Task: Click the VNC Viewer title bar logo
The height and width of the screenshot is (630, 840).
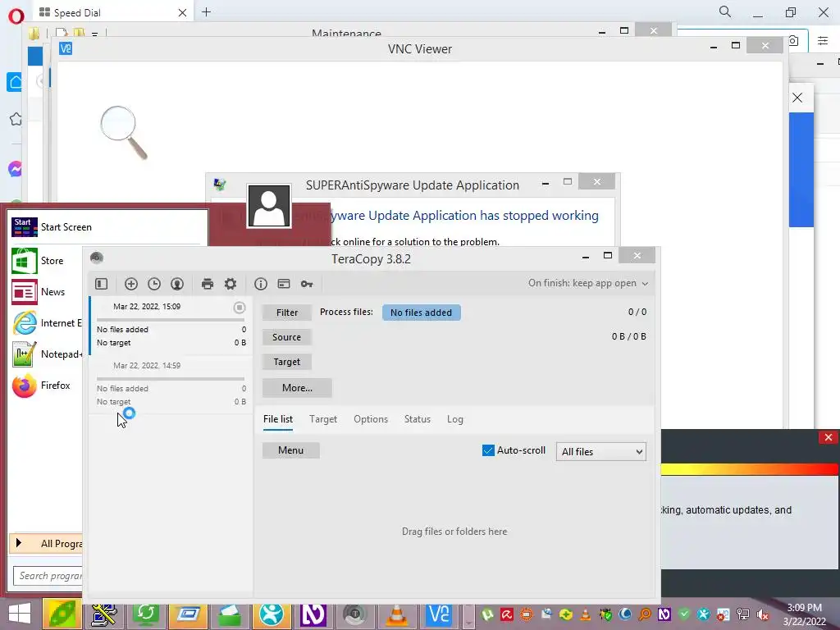Action: 66,48
